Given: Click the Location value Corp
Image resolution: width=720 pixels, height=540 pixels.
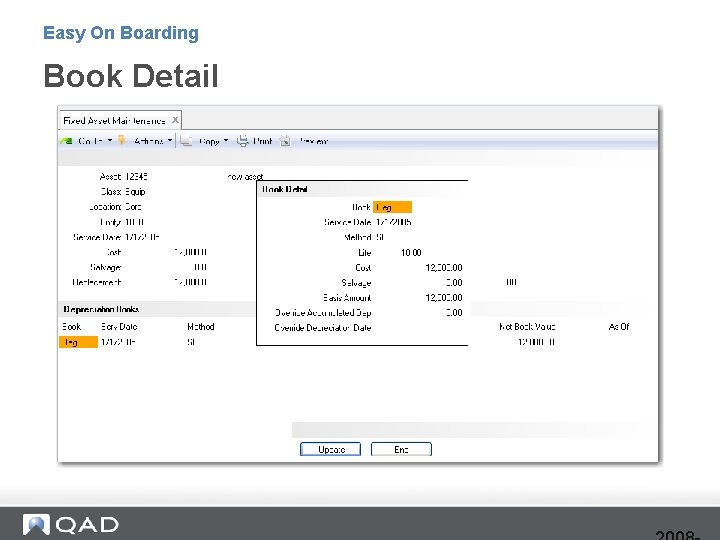Looking at the screenshot, I should (x=133, y=207).
